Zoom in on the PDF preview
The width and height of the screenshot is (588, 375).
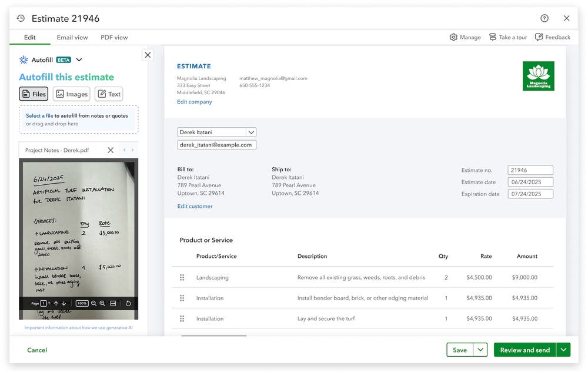tap(102, 303)
